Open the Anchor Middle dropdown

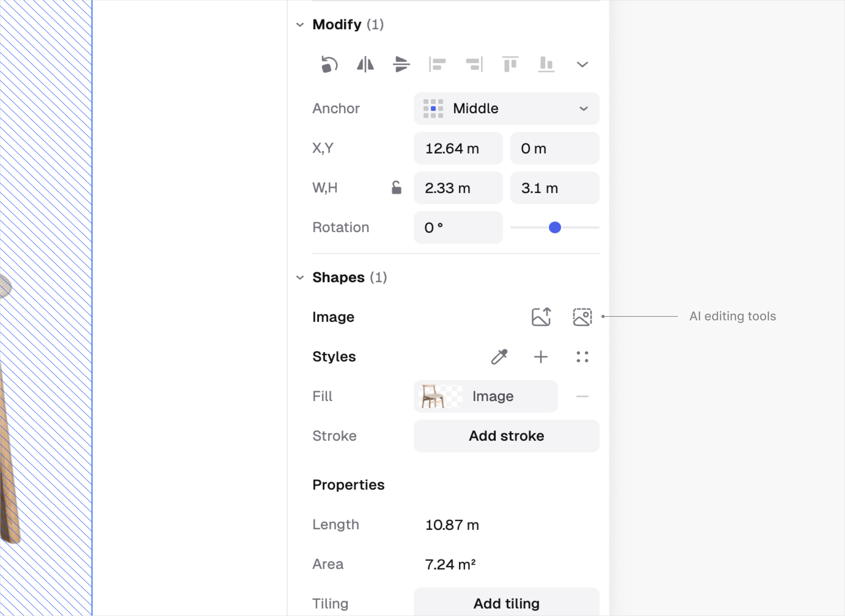point(506,108)
